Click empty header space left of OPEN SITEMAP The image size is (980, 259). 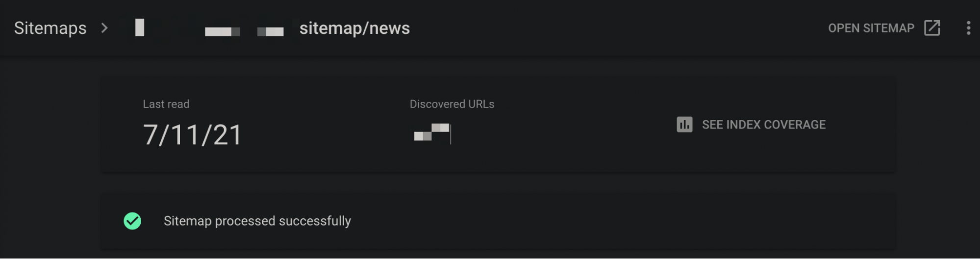pyautogui.click(x=613, y=28)
